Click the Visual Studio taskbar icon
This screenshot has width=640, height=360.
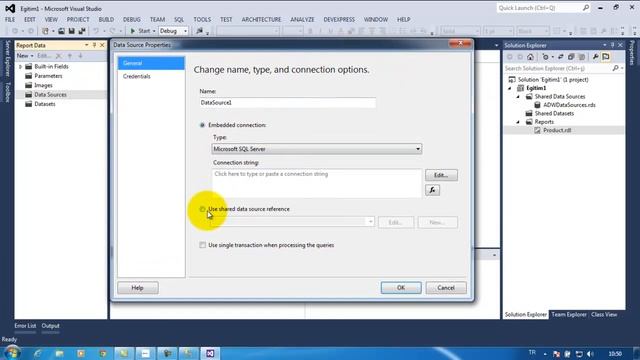210,353
